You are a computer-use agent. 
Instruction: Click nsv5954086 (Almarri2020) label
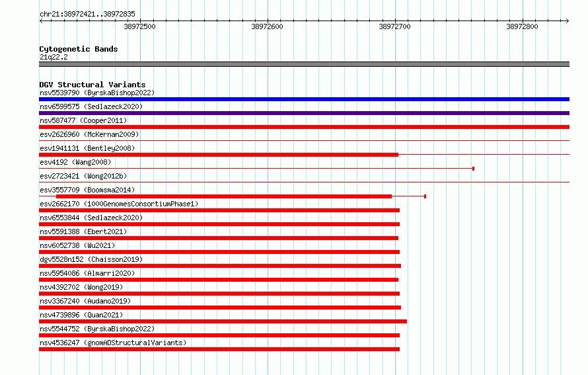[87, 273]
